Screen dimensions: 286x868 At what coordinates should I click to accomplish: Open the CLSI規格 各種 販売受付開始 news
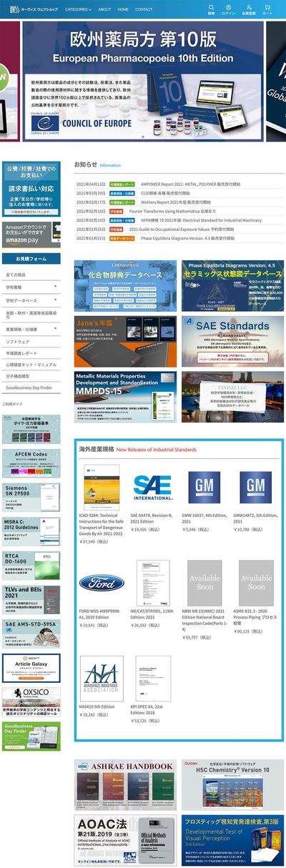pyautogui.click(x=165, y=193)
